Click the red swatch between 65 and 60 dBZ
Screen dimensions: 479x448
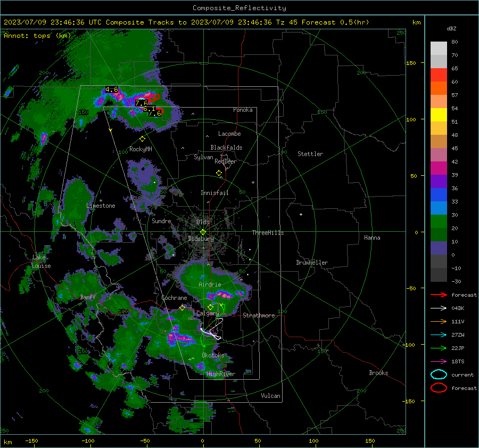point(439,75)
